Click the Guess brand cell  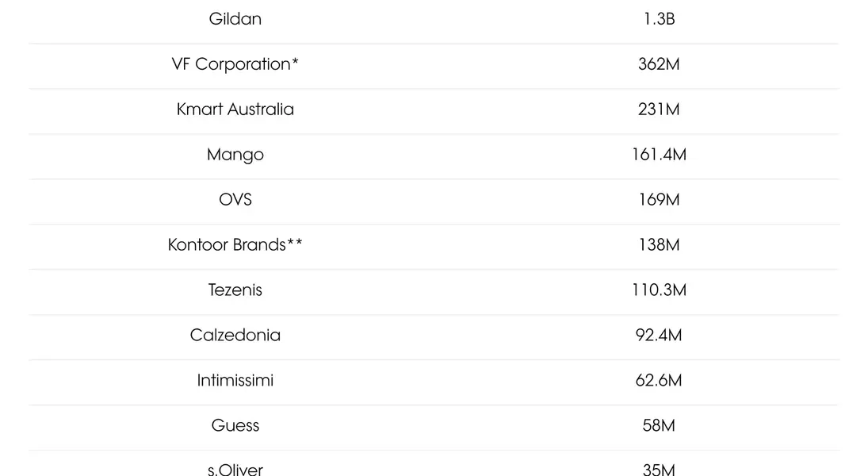tap(235, 426)
